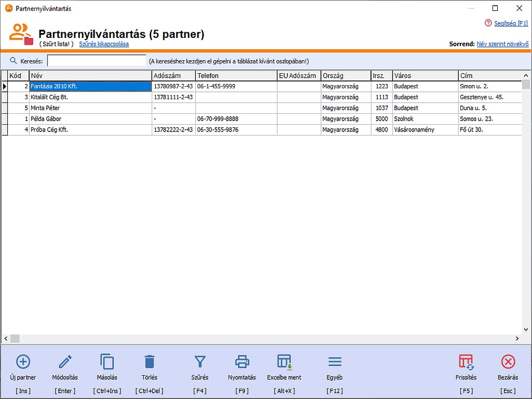Click the Törlés trash can icon
Viewport: 532px width, 399px height.
pyautogui.click(x=149, y=362)
